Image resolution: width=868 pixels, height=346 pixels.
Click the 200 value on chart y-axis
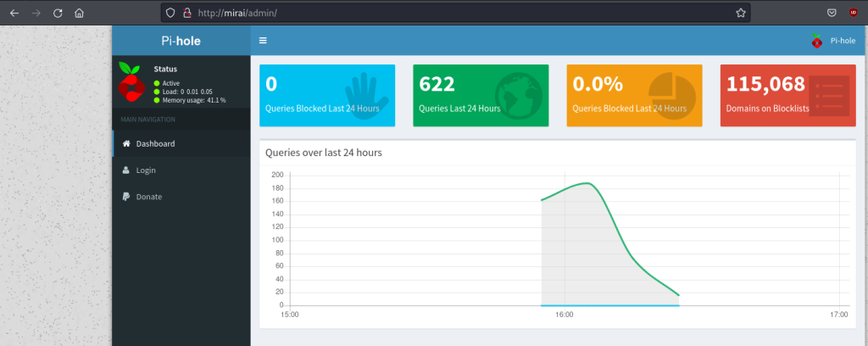(x=278, y=175)
